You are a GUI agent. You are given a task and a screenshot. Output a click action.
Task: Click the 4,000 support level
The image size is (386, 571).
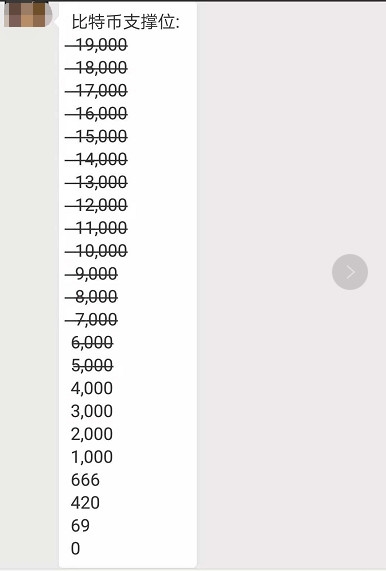click(x=92, y=388)
